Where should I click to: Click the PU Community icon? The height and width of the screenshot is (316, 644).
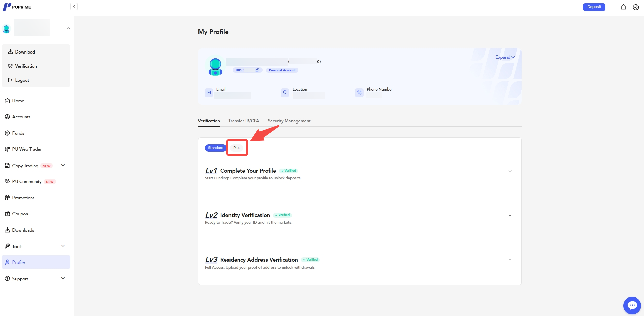pos(7,181)
